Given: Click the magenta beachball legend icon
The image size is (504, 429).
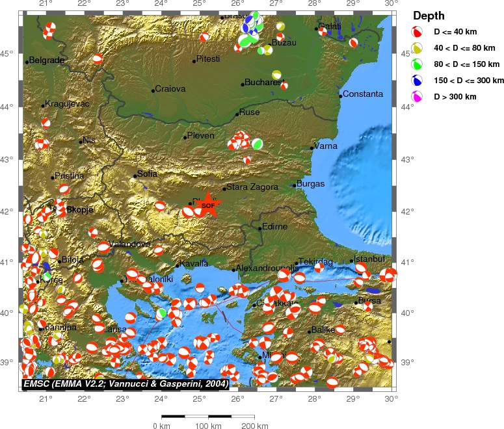Looking at the screenshot, I should point(417,96).
